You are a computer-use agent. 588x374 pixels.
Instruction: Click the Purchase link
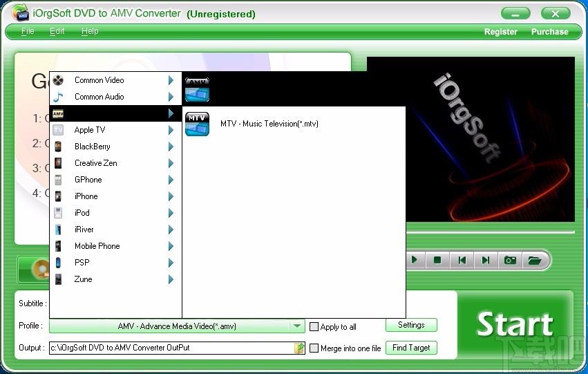click(549, 32)
